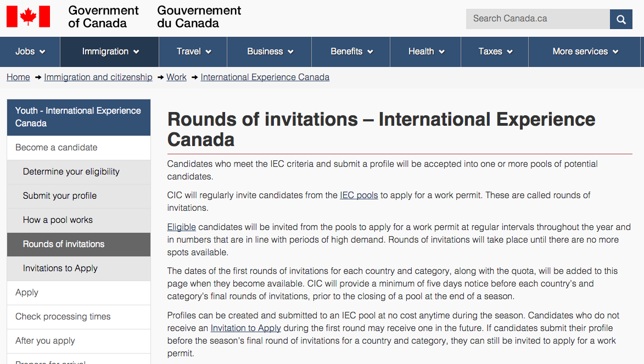Expand the Travel menu
Image resolution: width=644 pixels, height=364 pixels.
pyautogui.click(x=193, y=52)
